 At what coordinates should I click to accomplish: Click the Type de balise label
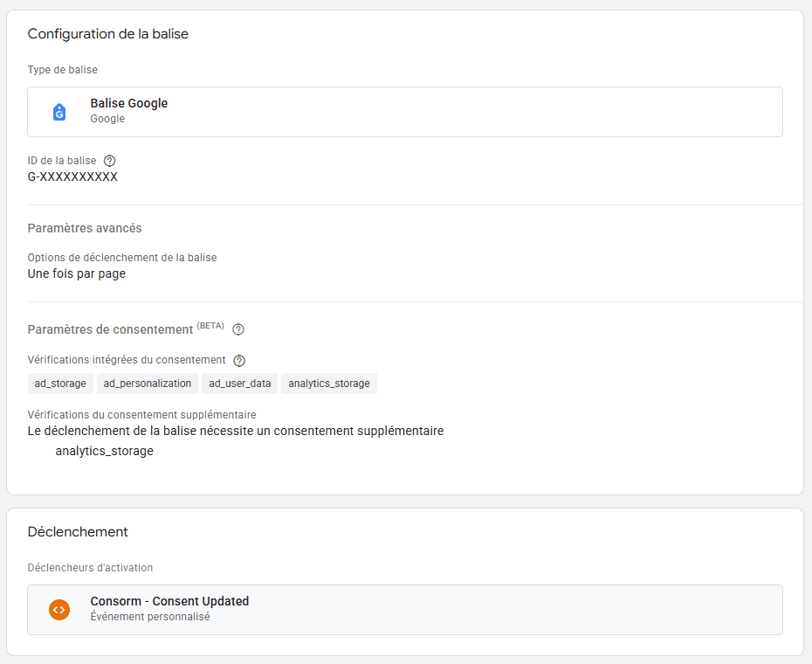coord(63,70)
